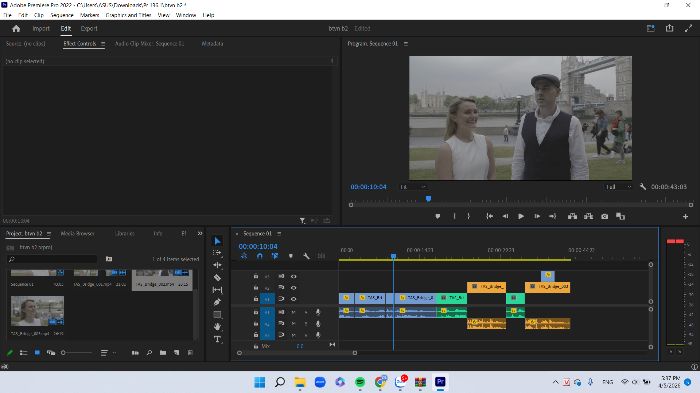Open the Sequence 01 timeline panel menu

click(279, 234)
